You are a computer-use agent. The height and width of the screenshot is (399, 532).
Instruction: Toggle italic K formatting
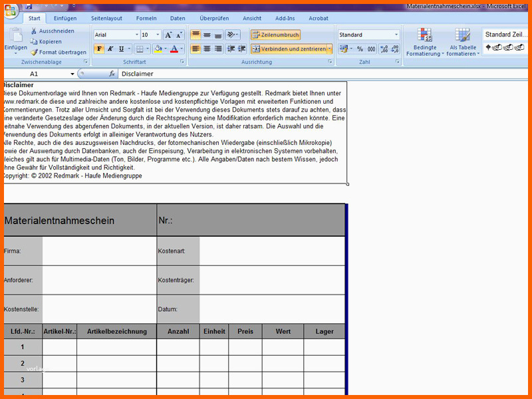coord(110,49)
